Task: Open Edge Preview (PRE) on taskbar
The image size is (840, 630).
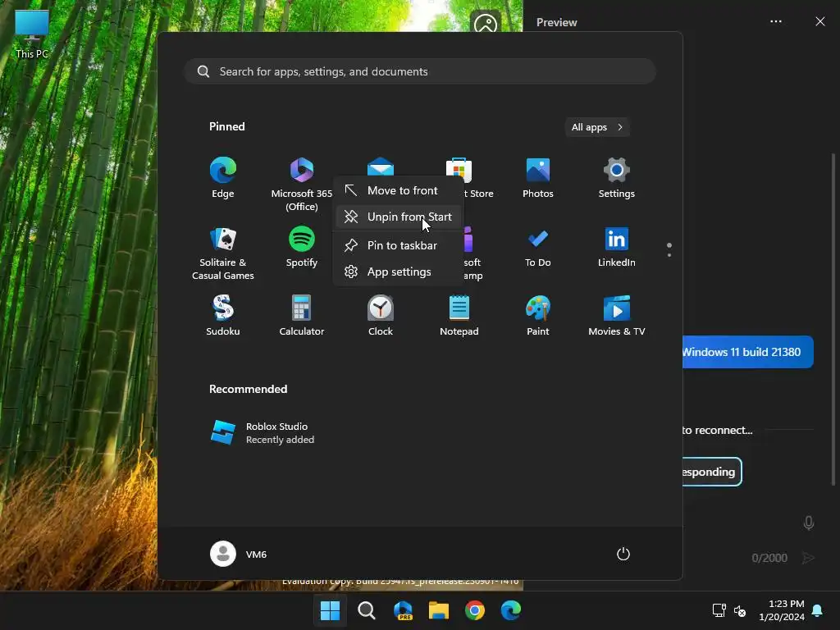Action: pyautogui.click(x=403, y=610)
